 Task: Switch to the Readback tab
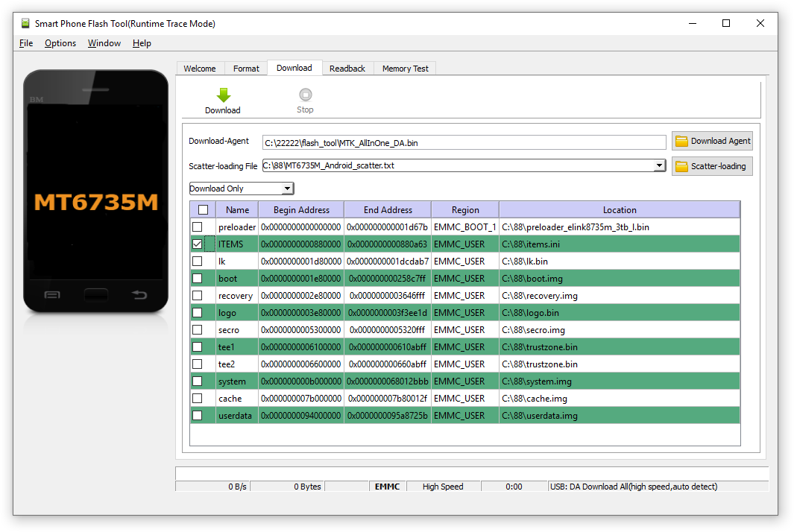click(x=347, y=69)
